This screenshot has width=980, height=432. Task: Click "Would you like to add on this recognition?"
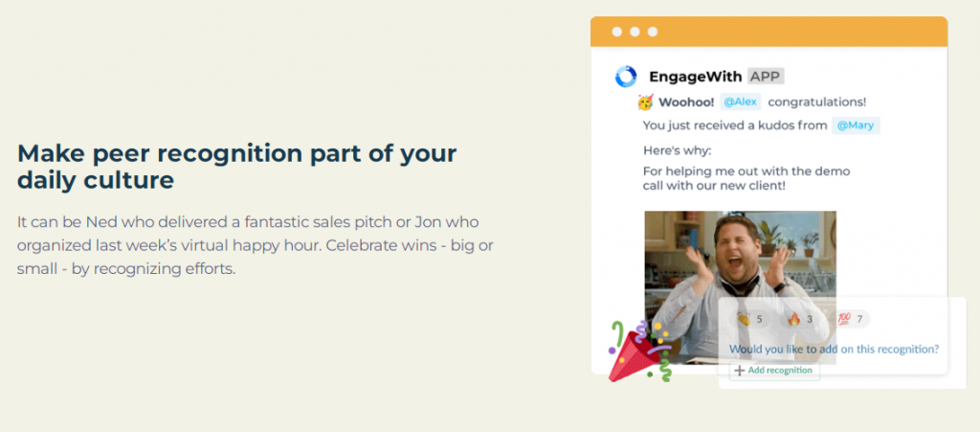(834, 349)
